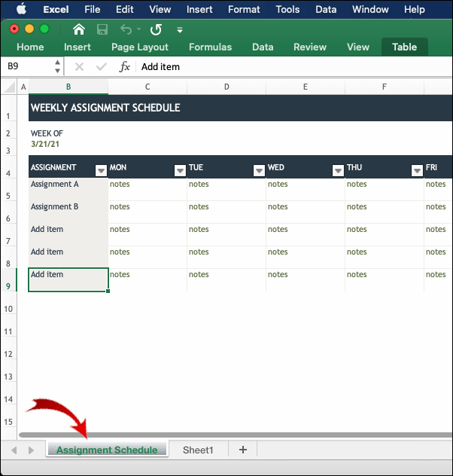This screenshot has height=476, width=453.
Task: Click the fx Insert Function icon
Action: [124, 66]
